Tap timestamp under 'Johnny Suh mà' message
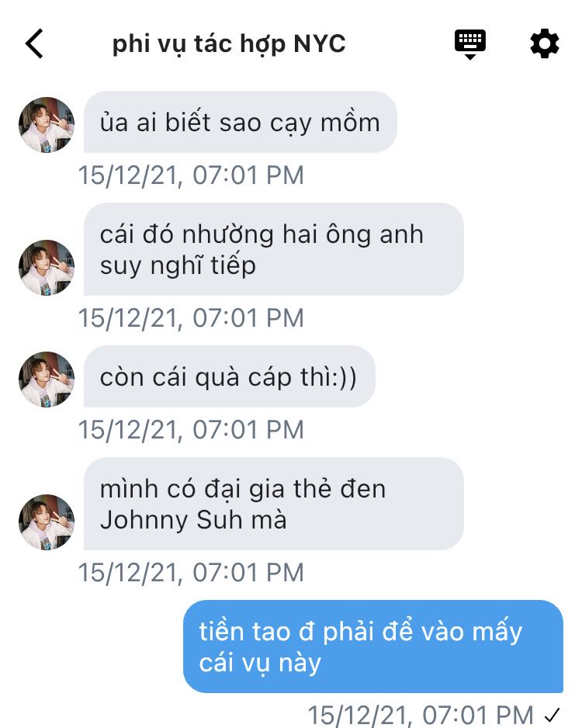 point(191,573)
